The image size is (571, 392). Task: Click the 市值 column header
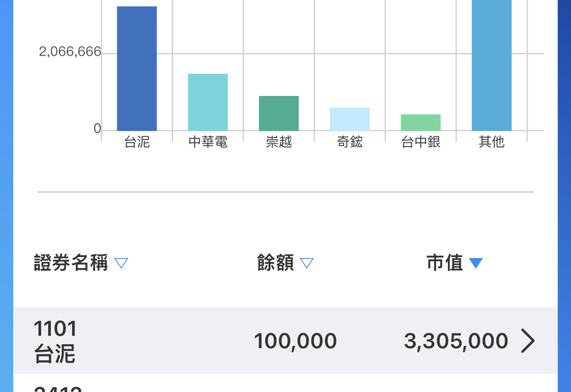(445, 263)
